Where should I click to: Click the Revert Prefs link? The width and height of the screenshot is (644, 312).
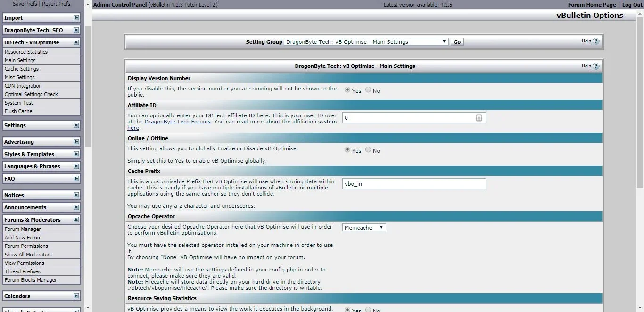click(56, 4)
